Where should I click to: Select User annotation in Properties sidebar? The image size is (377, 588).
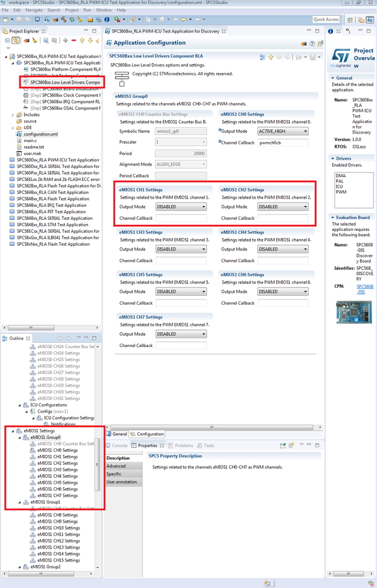124,482
